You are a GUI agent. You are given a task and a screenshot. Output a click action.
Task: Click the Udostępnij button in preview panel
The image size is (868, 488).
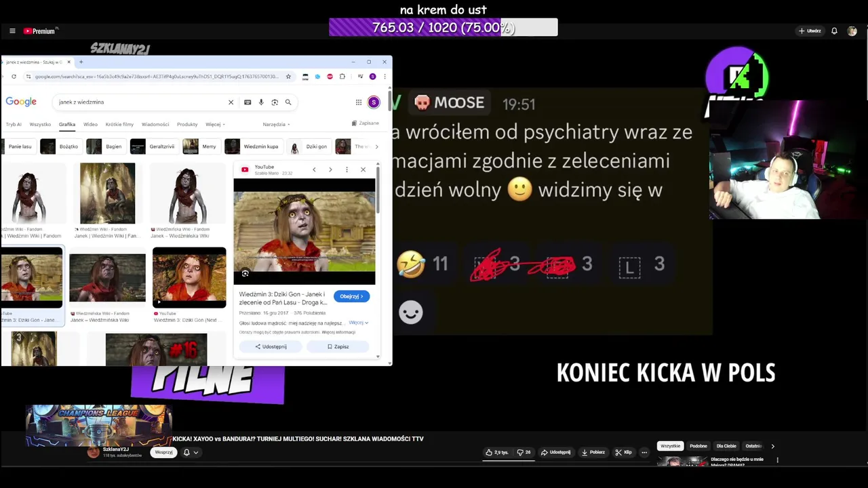tap(271, 346)
